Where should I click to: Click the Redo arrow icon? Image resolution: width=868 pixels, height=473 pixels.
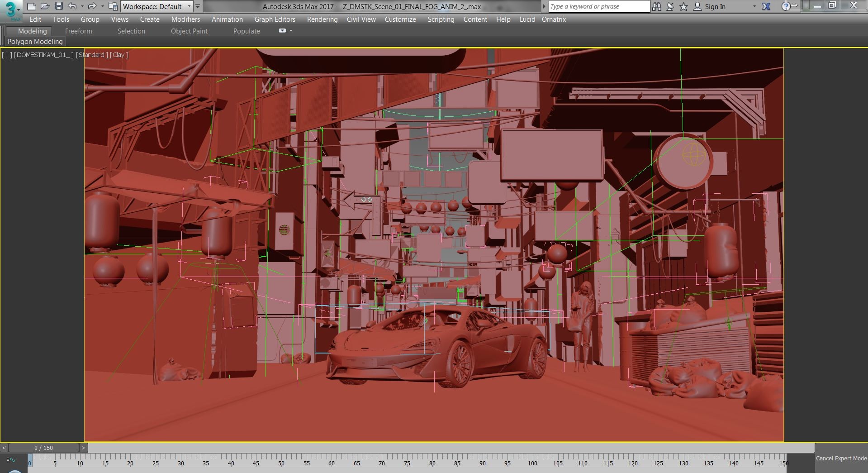pyautogui.click(x=92, y=6)
